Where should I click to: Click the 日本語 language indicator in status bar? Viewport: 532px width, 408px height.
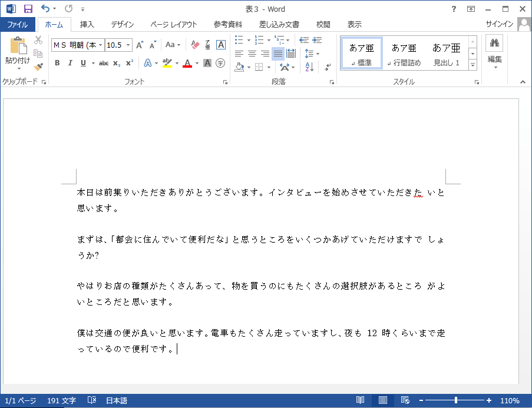(x=116, y=400)
